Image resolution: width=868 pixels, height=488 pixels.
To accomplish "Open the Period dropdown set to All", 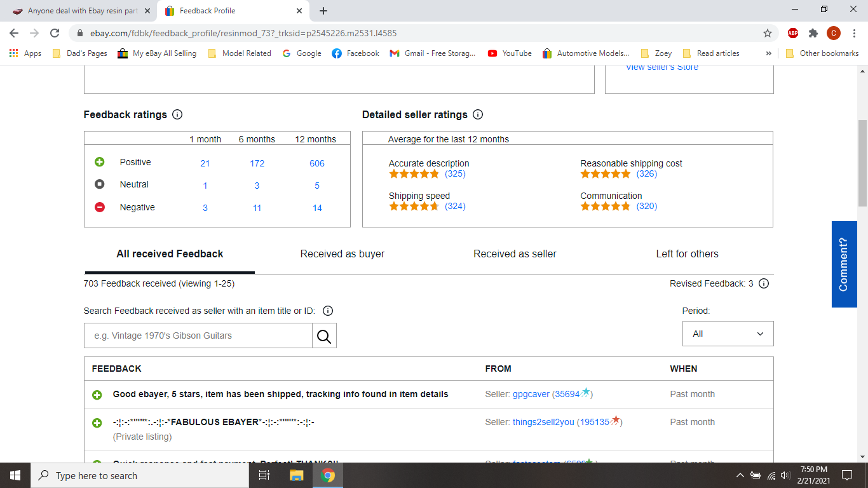I will (728, 334).
